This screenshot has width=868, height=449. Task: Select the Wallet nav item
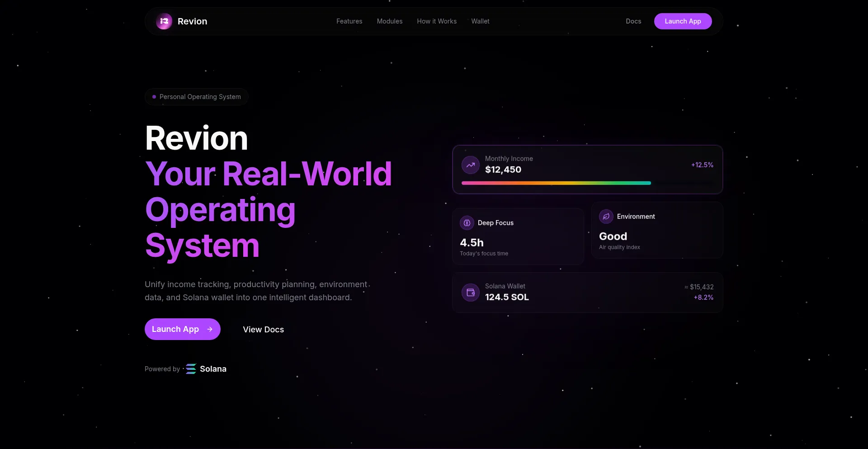click(x=480, y=21)
